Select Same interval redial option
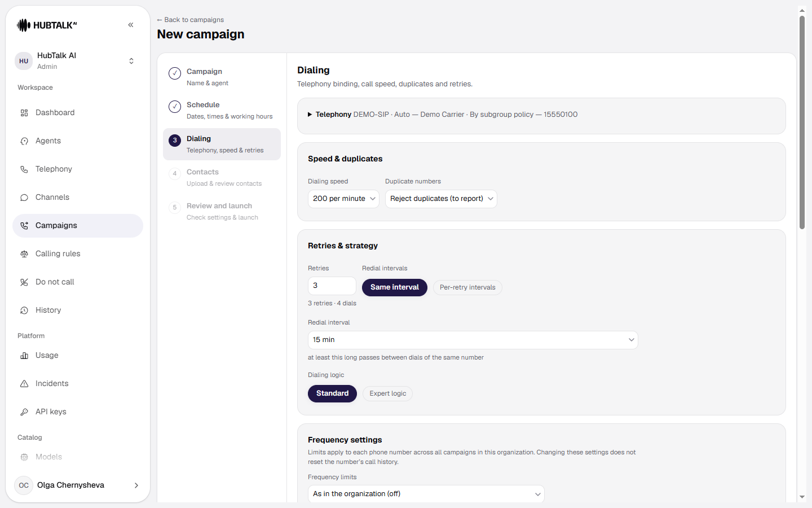 pos(395,287)
